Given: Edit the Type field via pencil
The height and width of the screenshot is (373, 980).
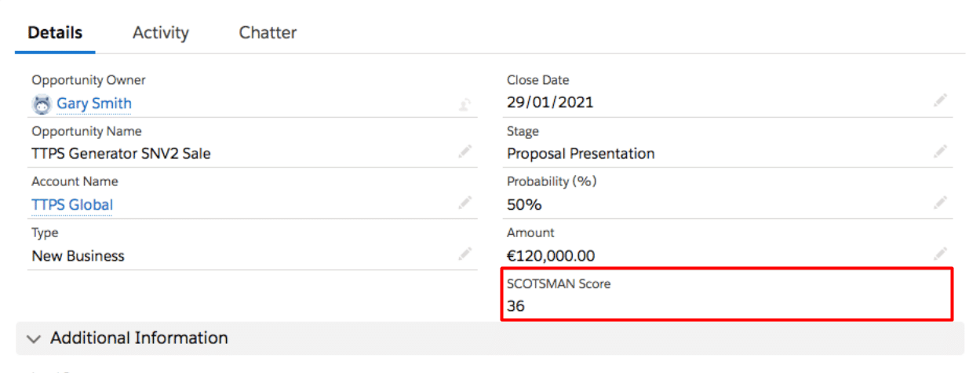Looking at the screenshot, I should click(465, 254).
